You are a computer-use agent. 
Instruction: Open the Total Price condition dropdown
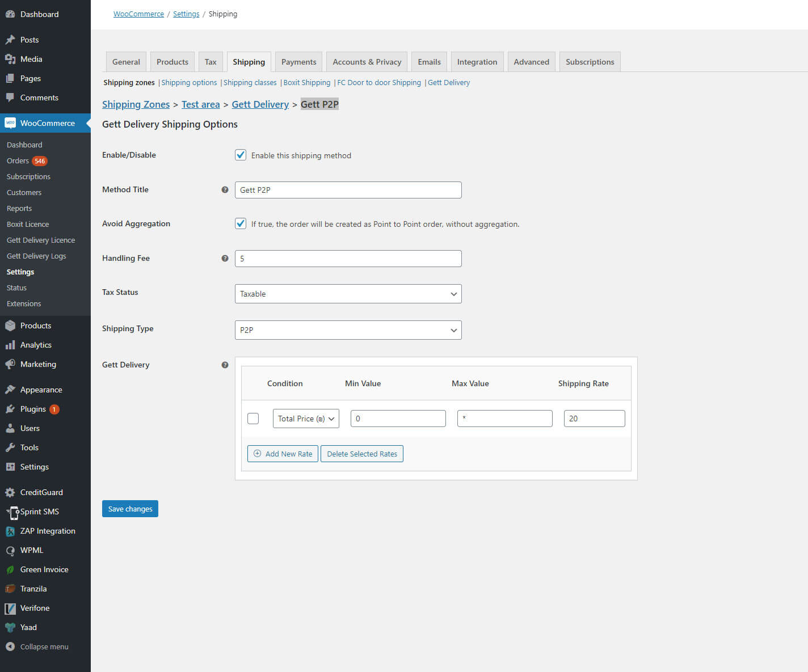pos(306,419)
